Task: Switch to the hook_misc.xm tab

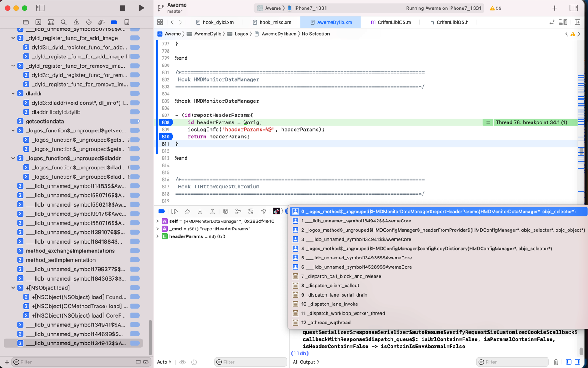Action: 272,22
